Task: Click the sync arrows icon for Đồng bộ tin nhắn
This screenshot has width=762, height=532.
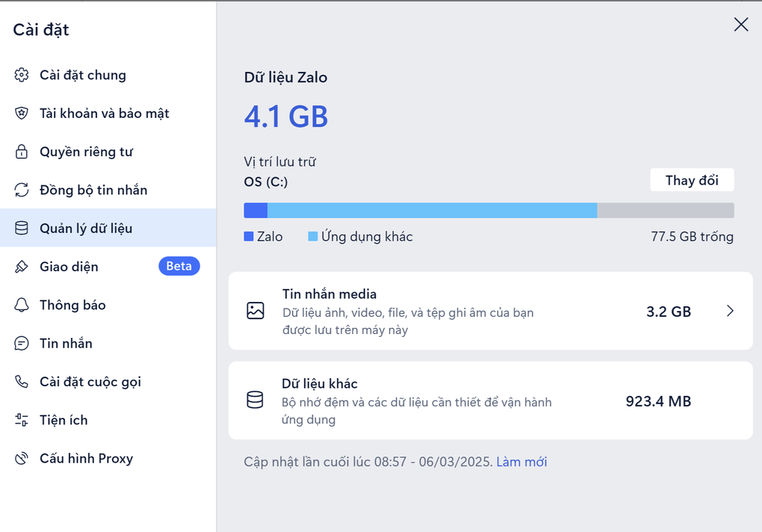Action: tap(22, 190)
